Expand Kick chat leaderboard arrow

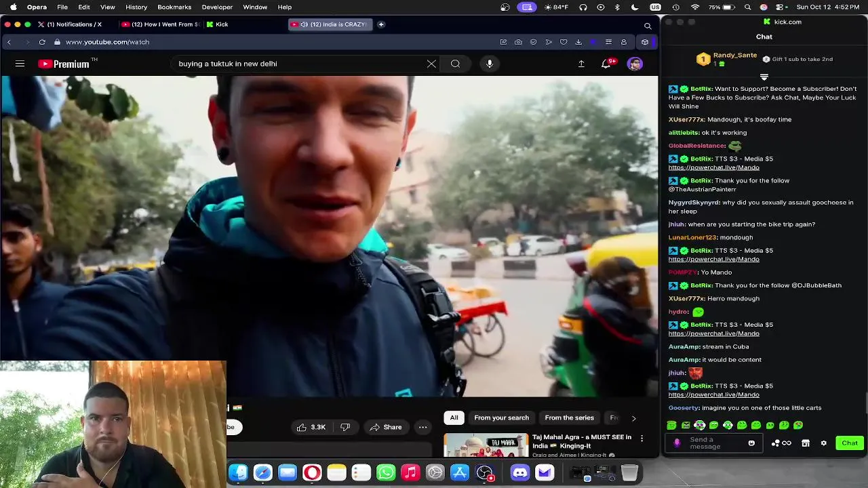tap(764, 77)
